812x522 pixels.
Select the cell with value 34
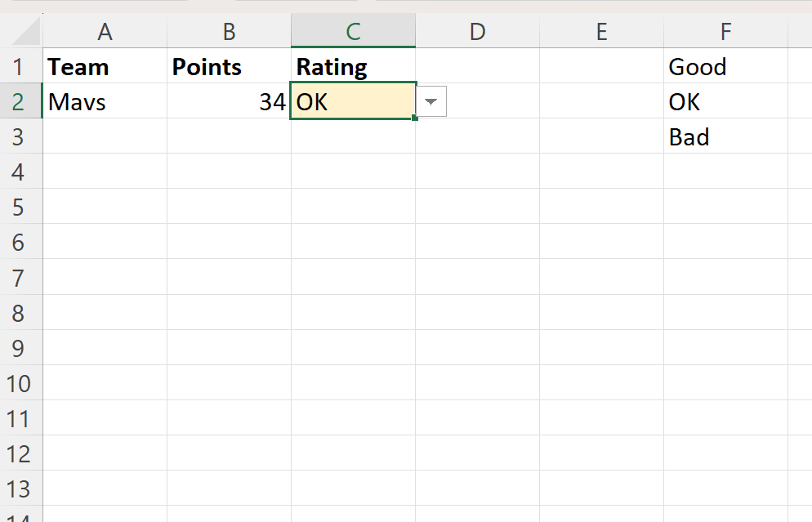(x=229, y=101)
